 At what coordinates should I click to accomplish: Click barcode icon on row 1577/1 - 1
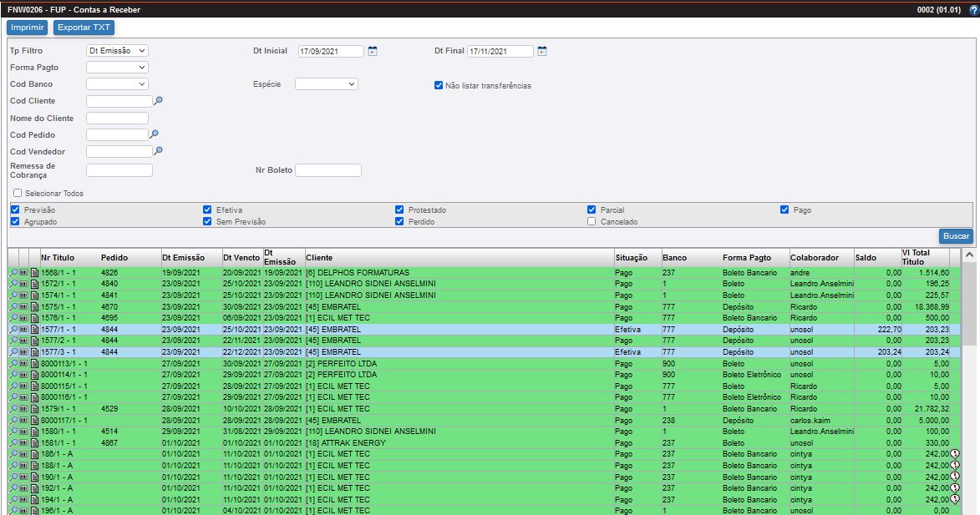(23, 330)
